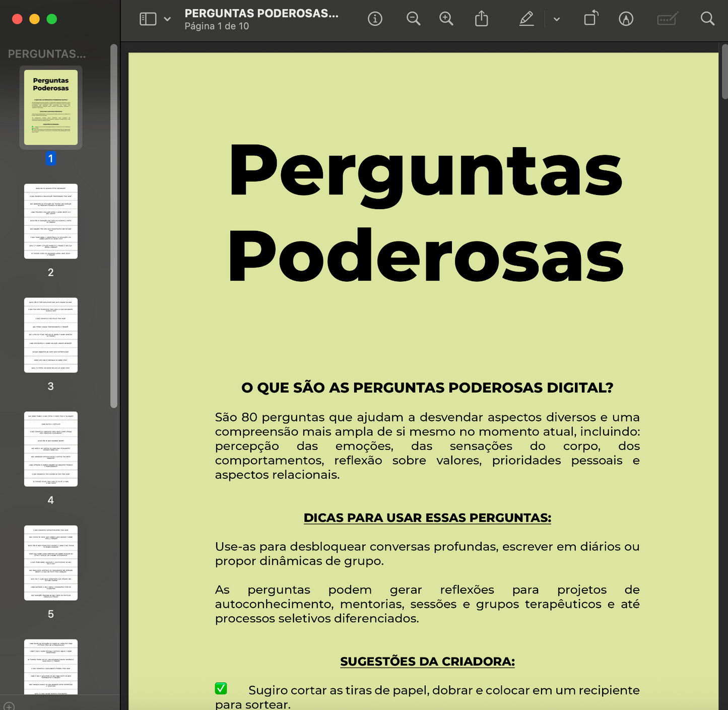Click the PERGUNTAS PODEROSAS title text
The image size is (728, 710).
pyautogui.click(x=262, y=14)
